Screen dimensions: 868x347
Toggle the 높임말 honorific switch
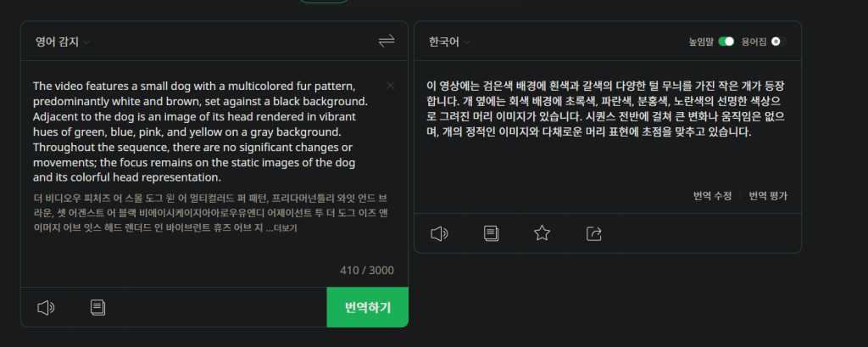(x=726, y=42)
